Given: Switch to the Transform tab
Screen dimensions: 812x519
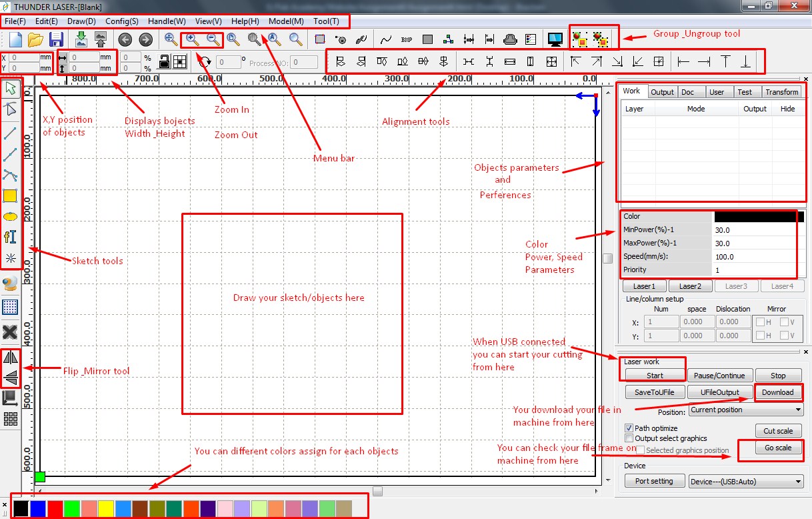Looking at the screenshot, I should click(781, 92).
